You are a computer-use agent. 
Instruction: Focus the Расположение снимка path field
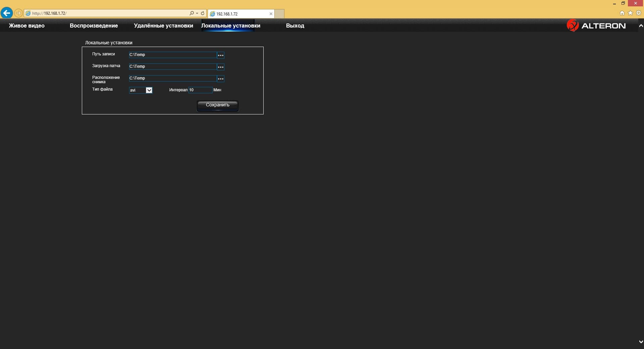click(173, 78)
